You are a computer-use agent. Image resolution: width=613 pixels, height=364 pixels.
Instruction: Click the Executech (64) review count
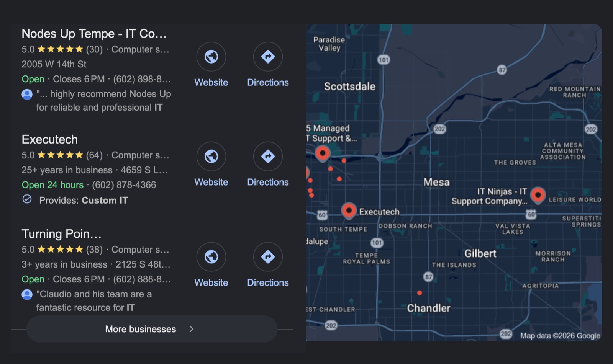click(94, 155)
